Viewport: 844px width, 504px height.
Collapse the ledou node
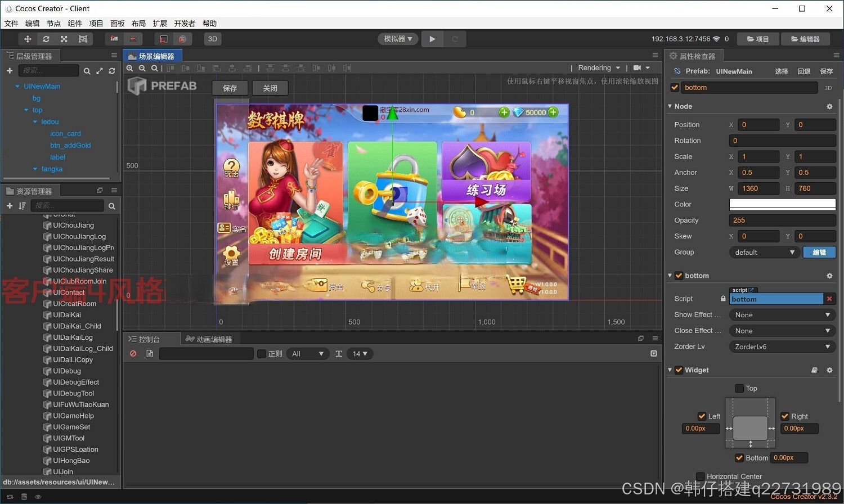click(35, 122)
